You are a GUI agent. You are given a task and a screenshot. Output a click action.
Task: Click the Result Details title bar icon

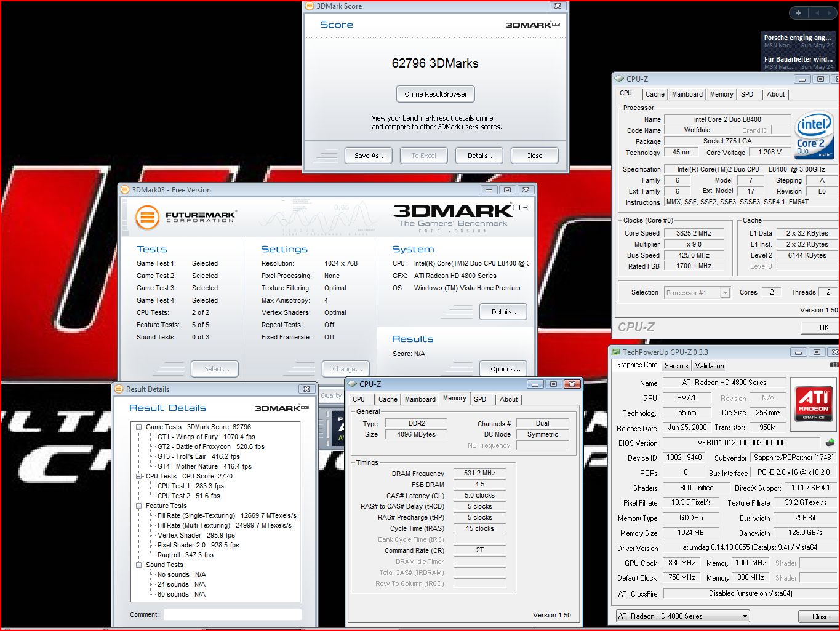click(119, 389)
